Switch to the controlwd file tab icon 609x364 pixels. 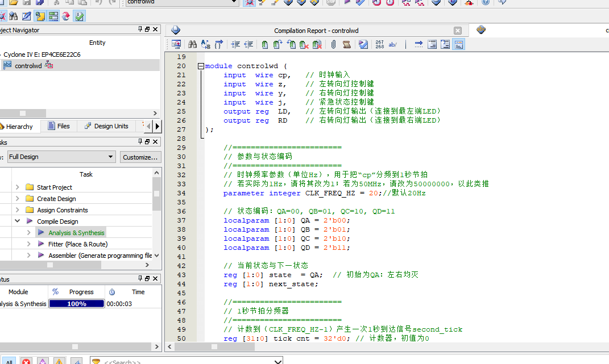[x=481, y=30]
